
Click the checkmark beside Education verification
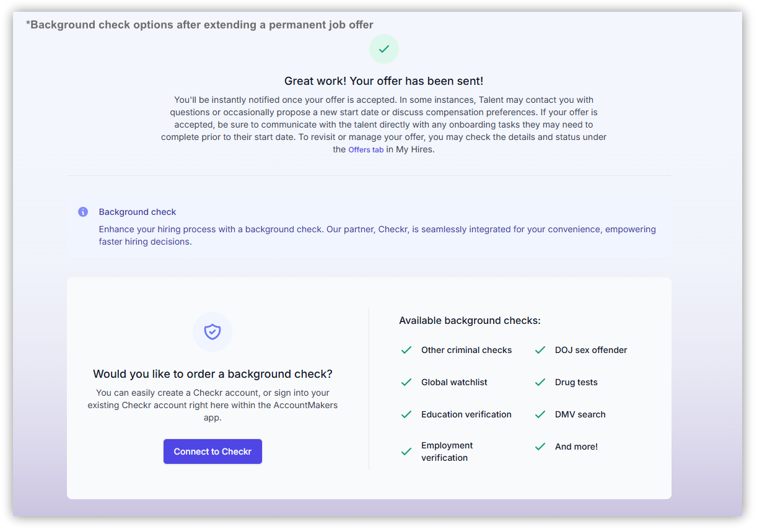[406, 414]
